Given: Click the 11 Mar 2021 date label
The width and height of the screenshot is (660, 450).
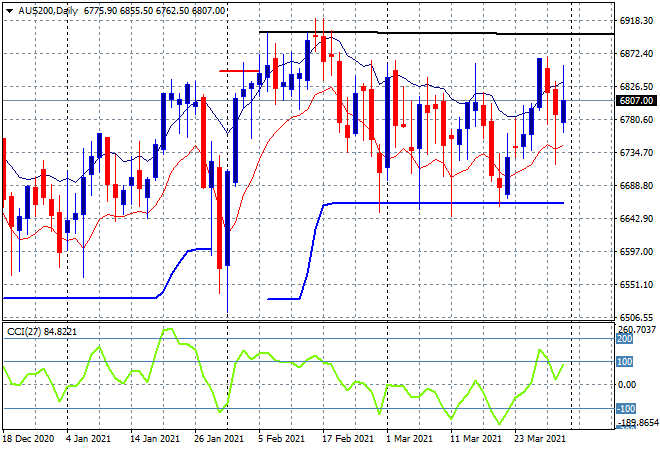Looking at the screenshot, I should tap(476, 439).
